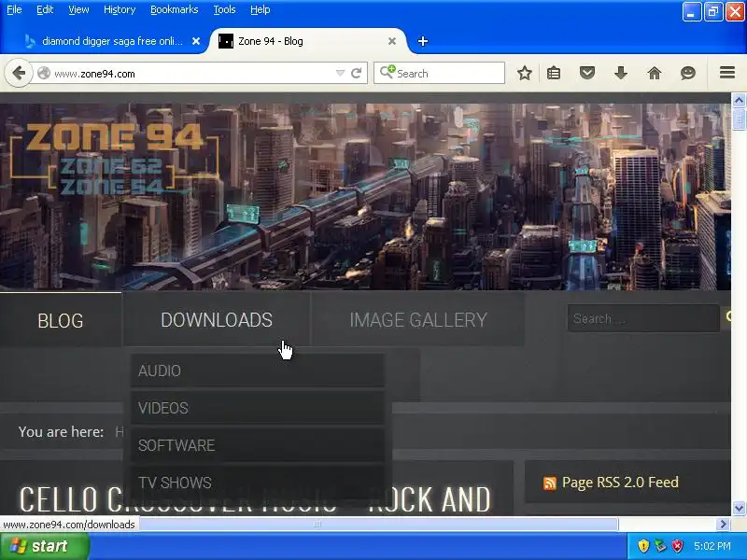This screenshot has width=747, height=560.
Task: Click the 'You are here:' breadcrumb text
Action: 61,431
